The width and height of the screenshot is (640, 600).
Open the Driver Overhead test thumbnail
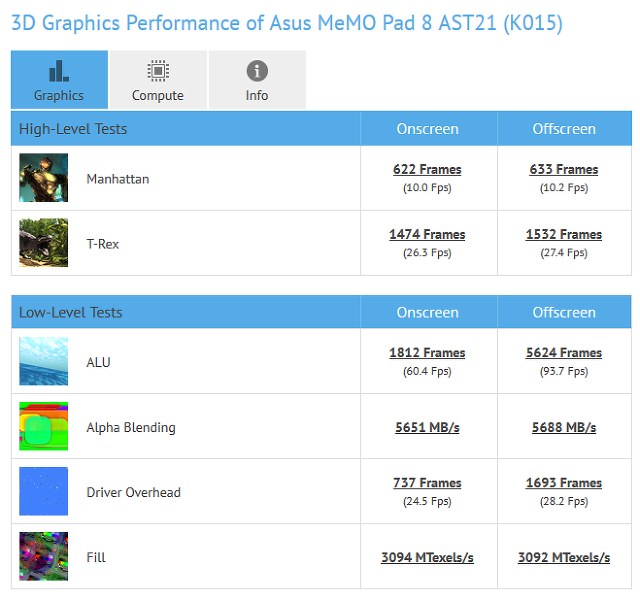(44, 491)
